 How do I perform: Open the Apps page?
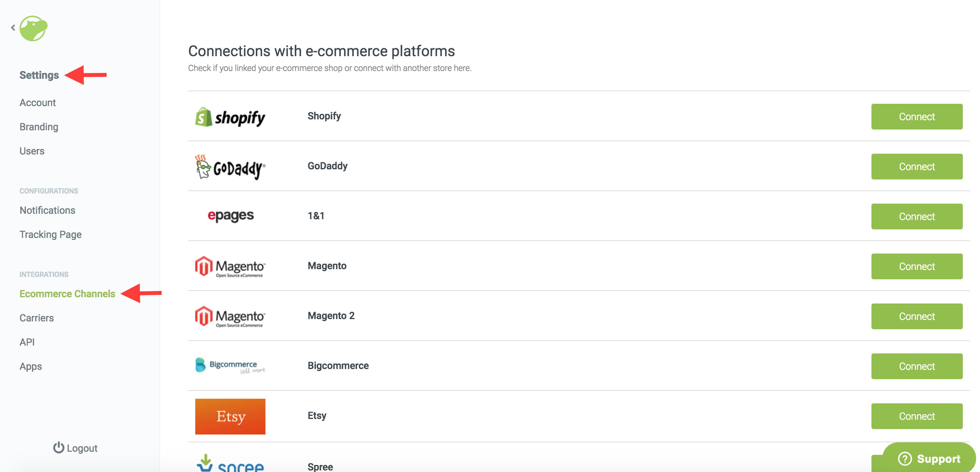pos(30,366)
